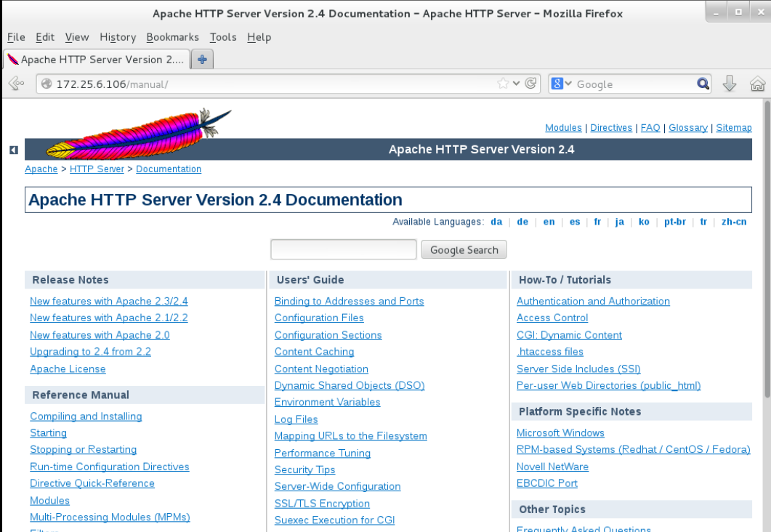This screenshot has width=771, height=532.
Task: Select the Apache HTTP Server Version tab
Action: click(97, 60)
